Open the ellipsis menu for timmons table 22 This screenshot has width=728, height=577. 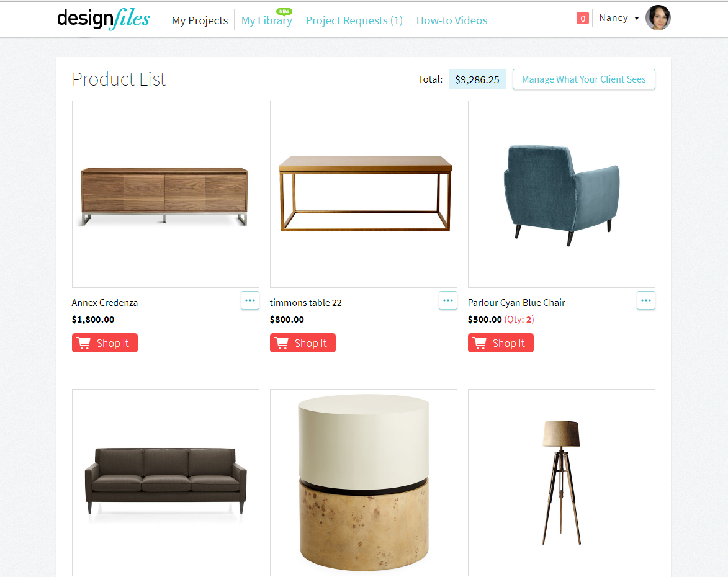point(447,300)
